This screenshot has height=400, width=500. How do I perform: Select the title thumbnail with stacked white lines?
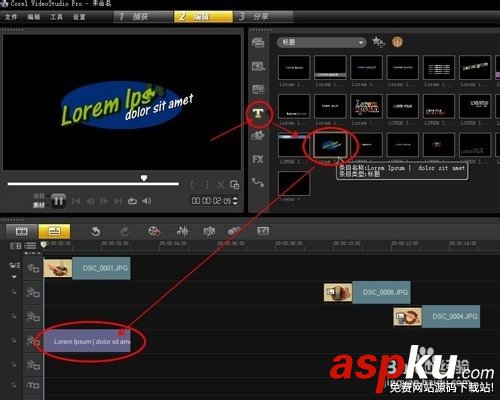click(439, 68)
